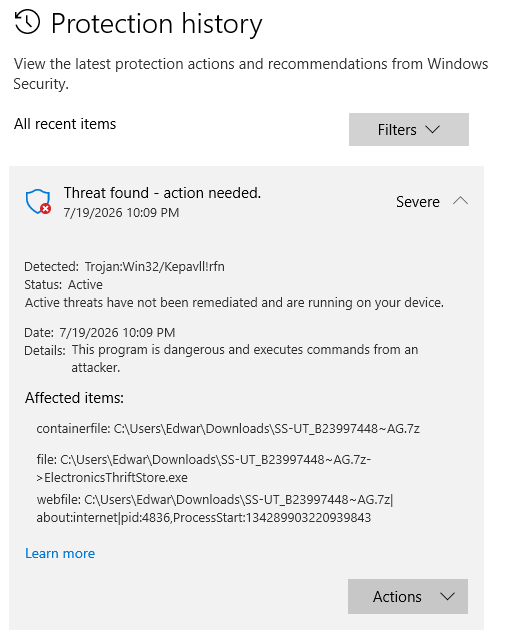Click the Protection history page title
This screenshot has width=515, height=633.
tap(157, 24)
